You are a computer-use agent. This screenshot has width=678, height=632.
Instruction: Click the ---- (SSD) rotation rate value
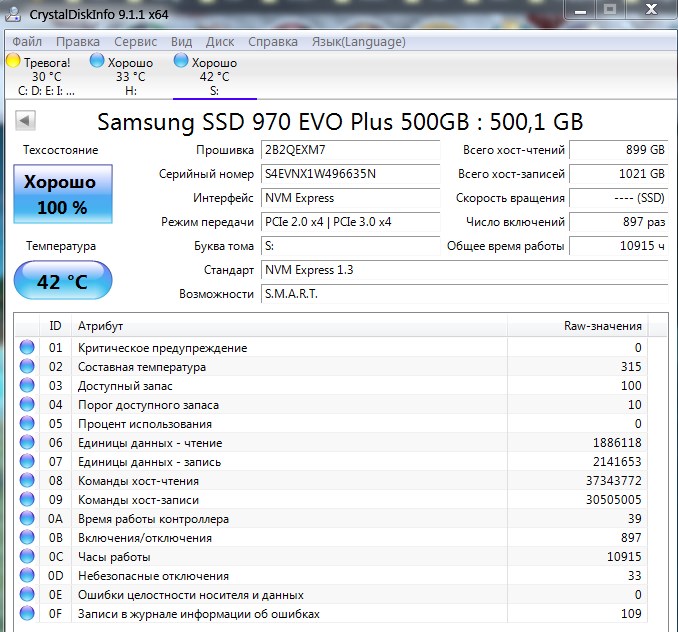click(x=619, y=198)
